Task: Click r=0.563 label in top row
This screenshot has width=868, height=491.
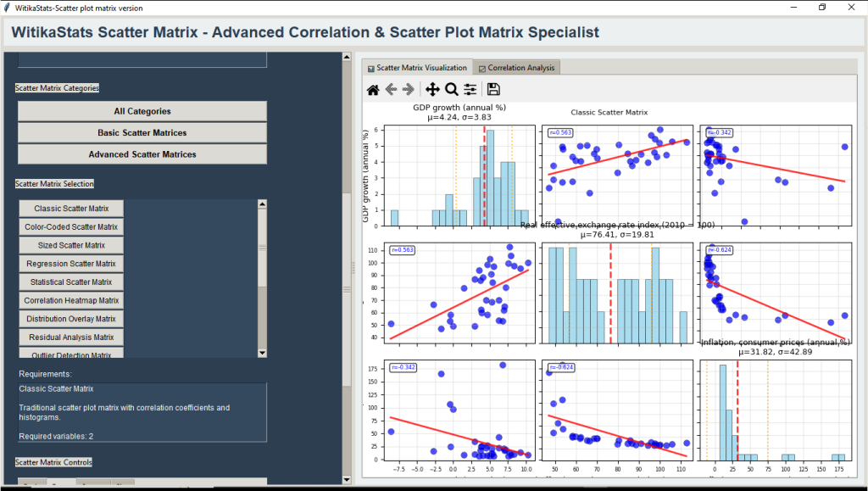Action: click(x=559, y=133)
